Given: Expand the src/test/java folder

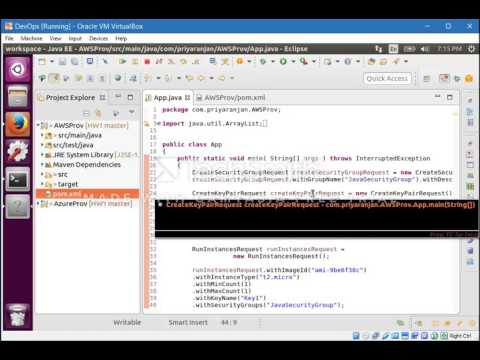Looking at the screenshot, I should pos(42,145).
